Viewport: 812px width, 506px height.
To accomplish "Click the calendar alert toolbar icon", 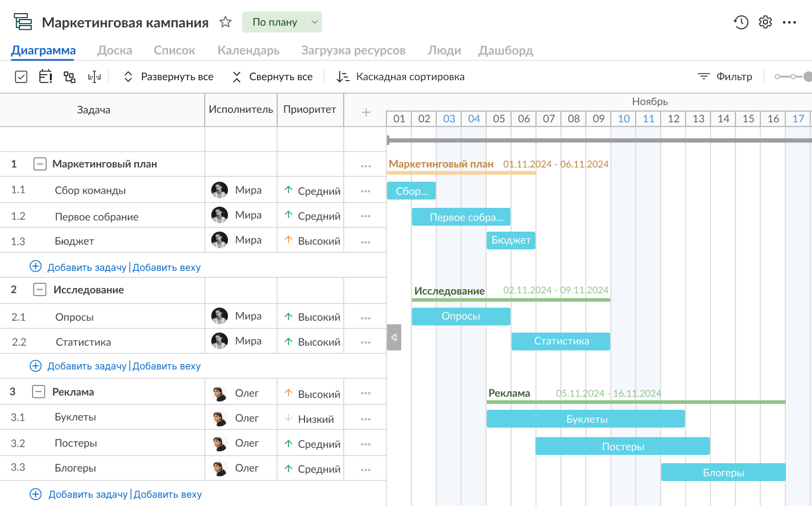I will (x=45, y=77).
